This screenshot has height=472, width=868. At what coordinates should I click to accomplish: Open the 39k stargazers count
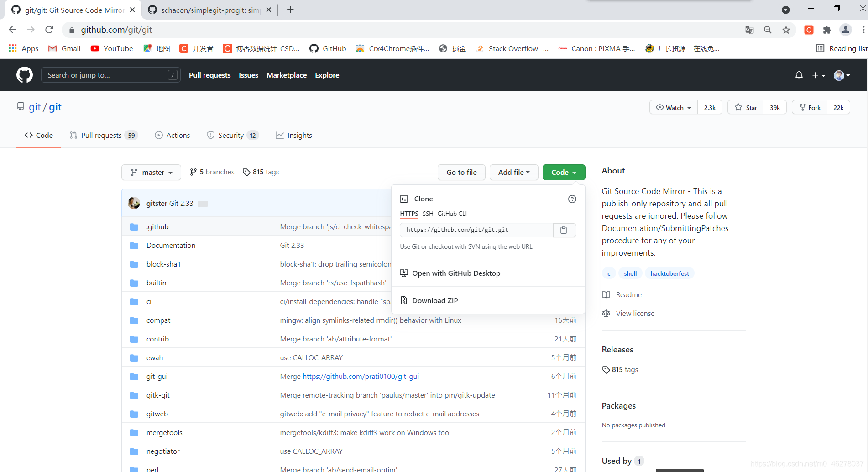(775, 108)
